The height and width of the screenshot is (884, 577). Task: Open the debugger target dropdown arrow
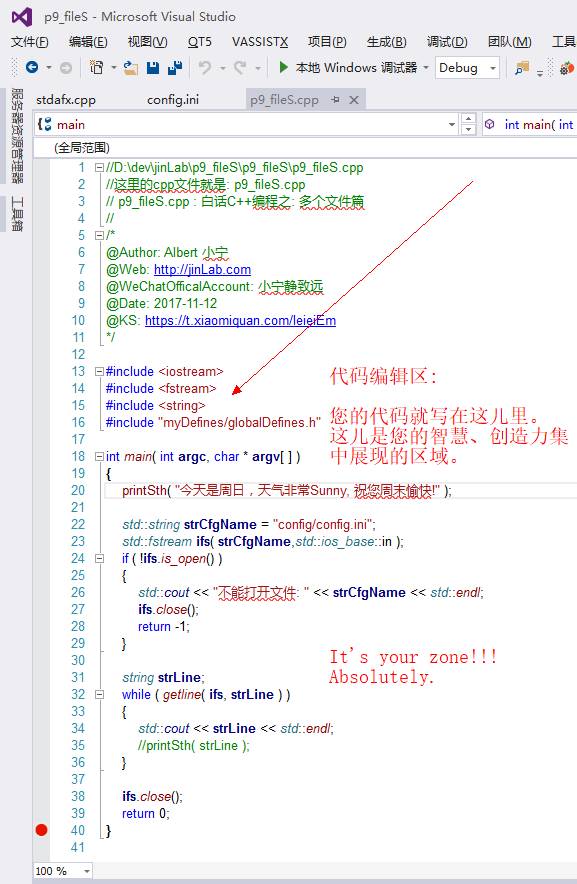point(426,68)
